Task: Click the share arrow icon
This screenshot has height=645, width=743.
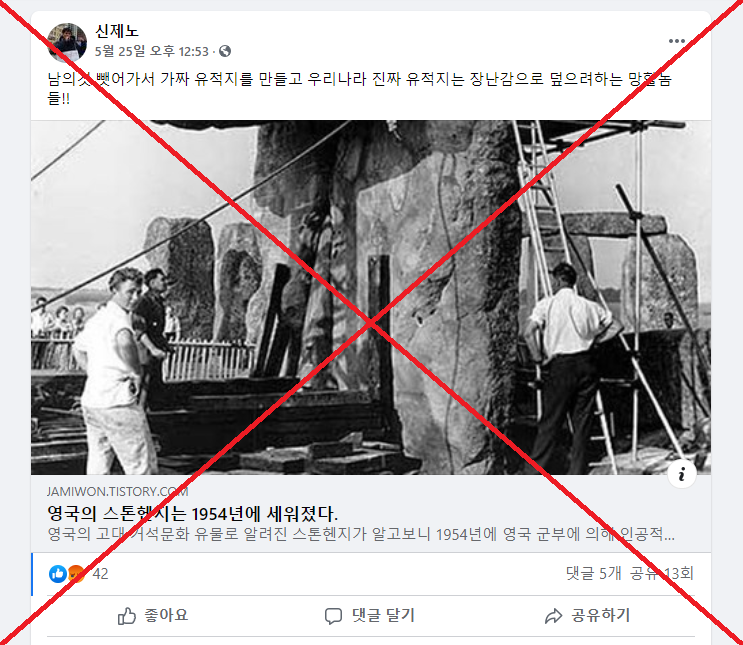Action: 553,616
